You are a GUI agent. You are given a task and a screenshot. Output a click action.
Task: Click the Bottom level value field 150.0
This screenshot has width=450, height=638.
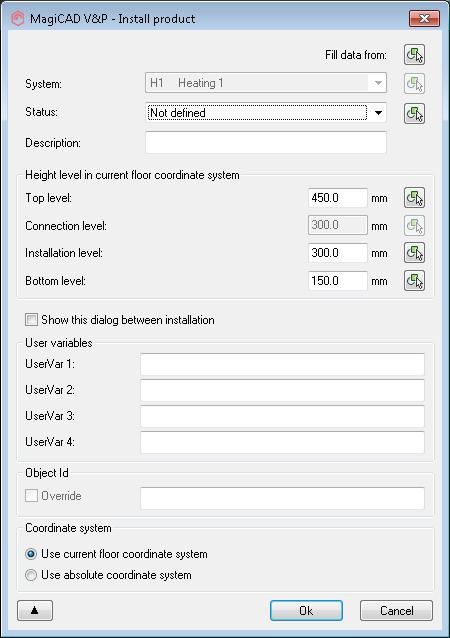coord(338,280)
